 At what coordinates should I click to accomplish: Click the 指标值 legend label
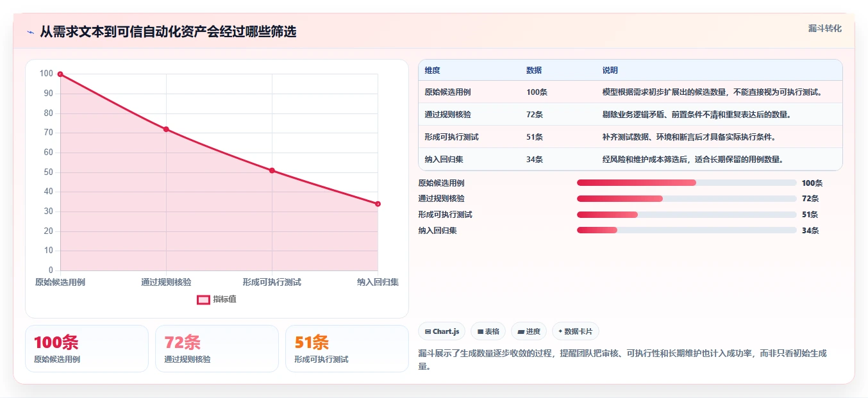[x=224, y=299]
